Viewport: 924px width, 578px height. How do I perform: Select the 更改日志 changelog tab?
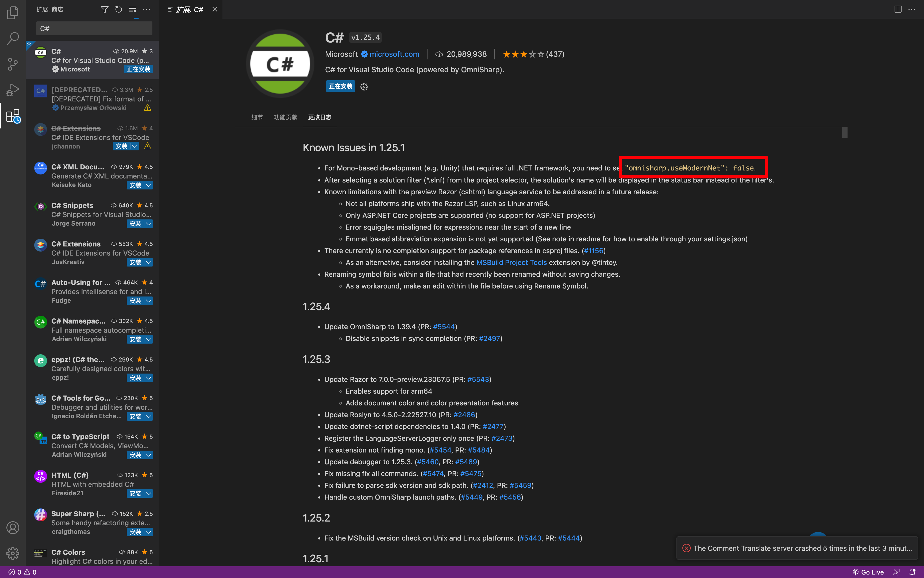click(x=319, y=117)
